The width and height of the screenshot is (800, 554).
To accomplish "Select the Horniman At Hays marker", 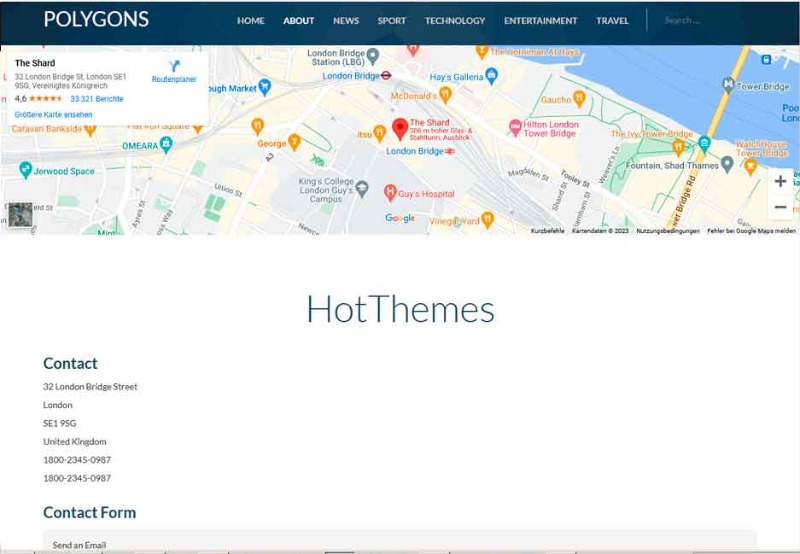I will point(482,51).
